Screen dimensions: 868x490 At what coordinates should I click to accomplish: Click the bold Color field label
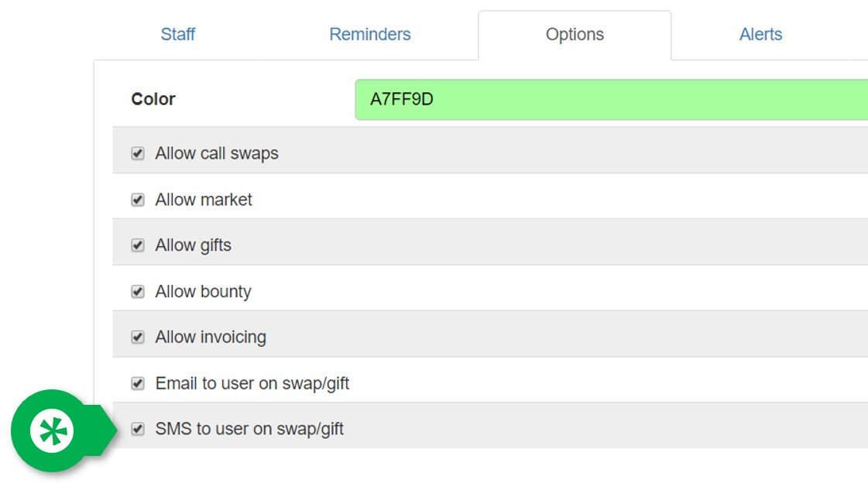tap(153, 99)
